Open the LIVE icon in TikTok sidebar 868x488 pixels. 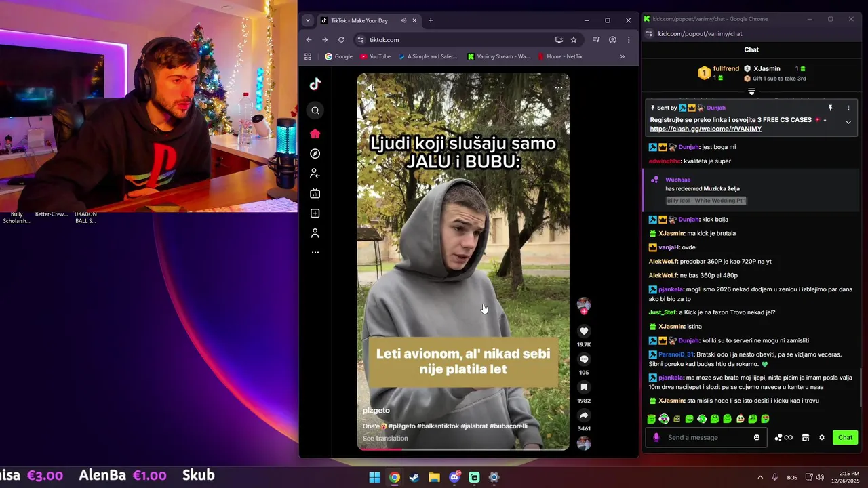(315, 193)
